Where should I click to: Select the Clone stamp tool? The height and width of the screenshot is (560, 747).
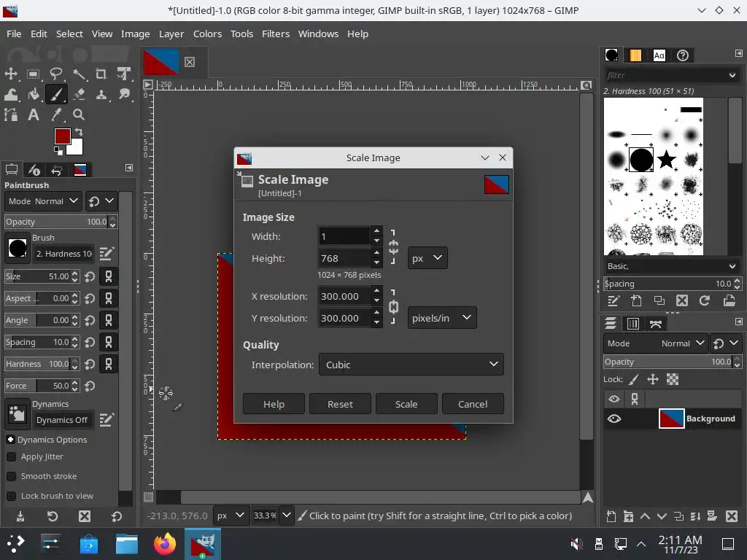point(101,94)
